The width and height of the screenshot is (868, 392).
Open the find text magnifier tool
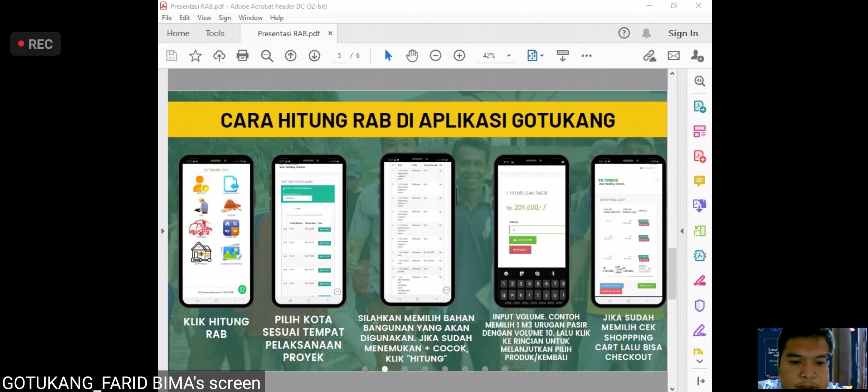(267, 56)
